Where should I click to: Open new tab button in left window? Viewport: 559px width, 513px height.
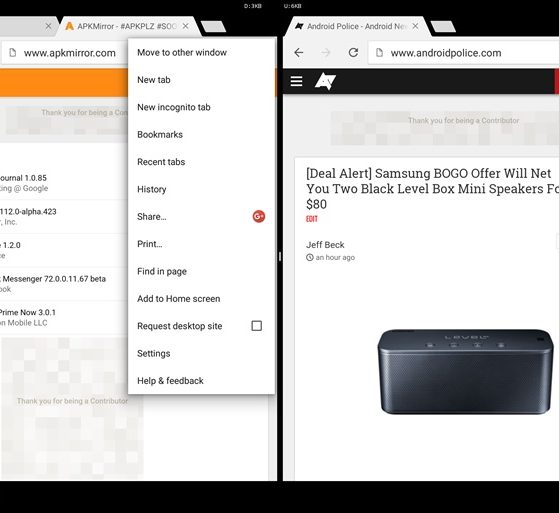click(213, 26)
